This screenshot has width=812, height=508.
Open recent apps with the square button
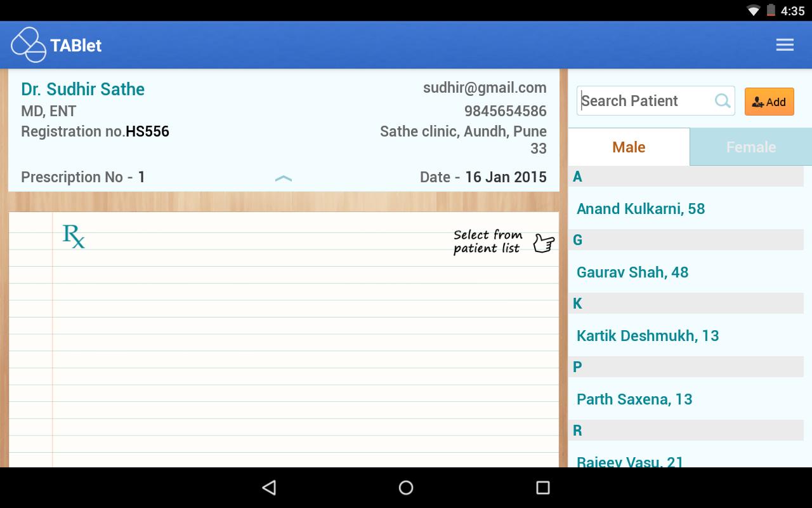pos(542,487)
